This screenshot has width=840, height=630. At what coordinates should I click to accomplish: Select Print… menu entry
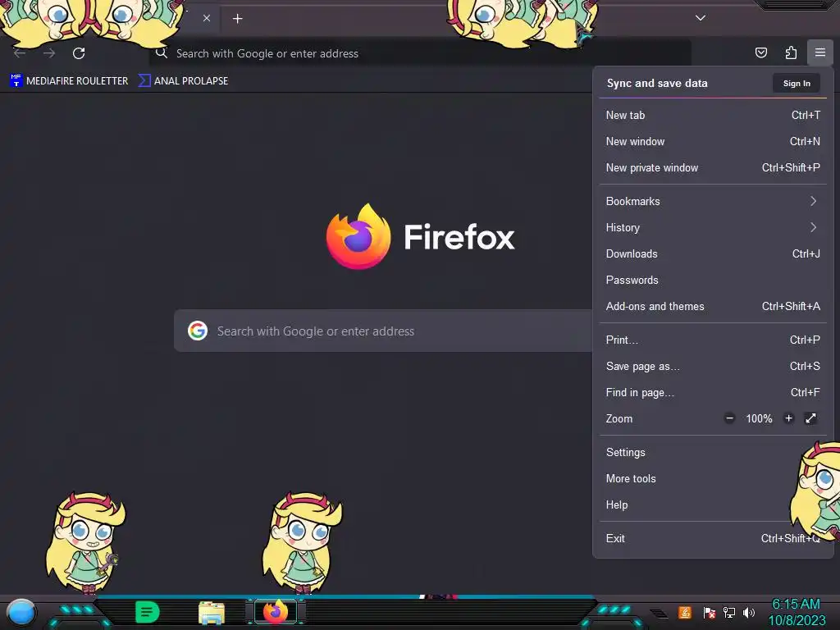pos(713,340)
